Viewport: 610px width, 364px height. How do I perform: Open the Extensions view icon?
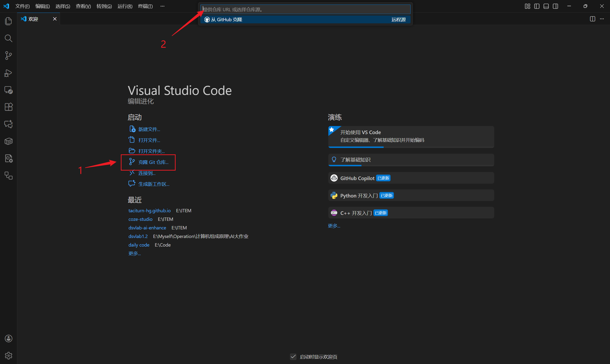coord(8,107)
